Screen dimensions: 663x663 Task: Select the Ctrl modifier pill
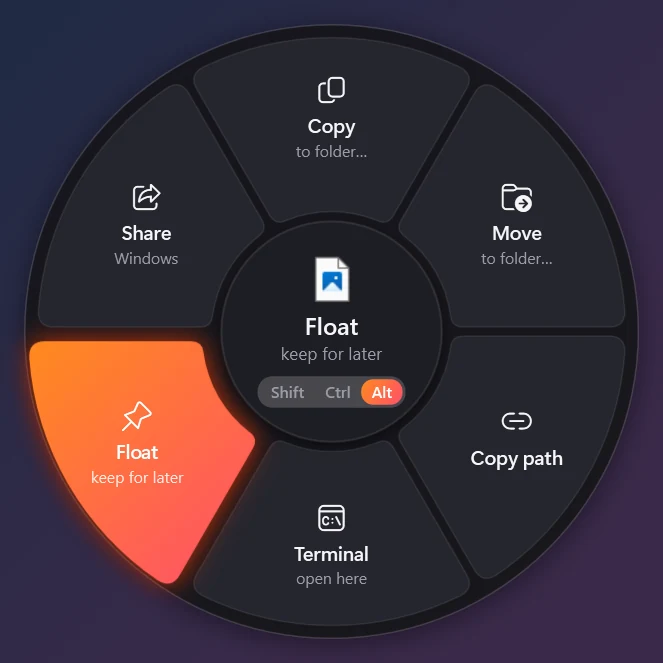(337, 392)
